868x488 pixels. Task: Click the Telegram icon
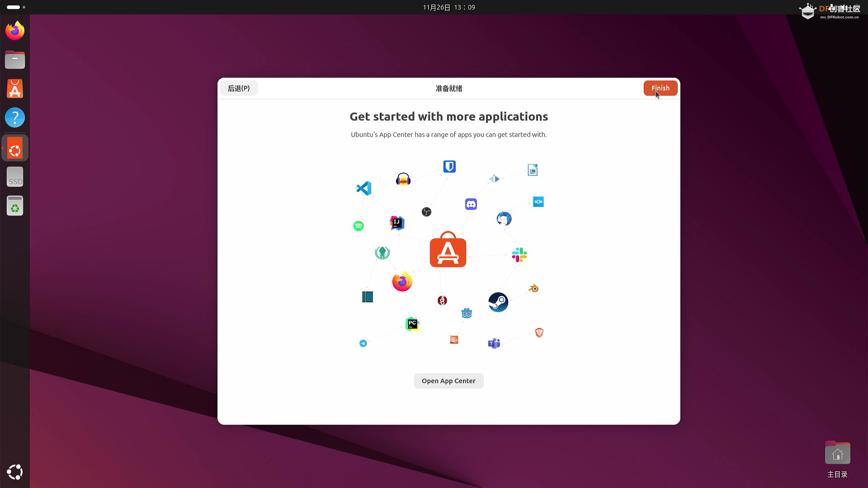tap(363, 343)
